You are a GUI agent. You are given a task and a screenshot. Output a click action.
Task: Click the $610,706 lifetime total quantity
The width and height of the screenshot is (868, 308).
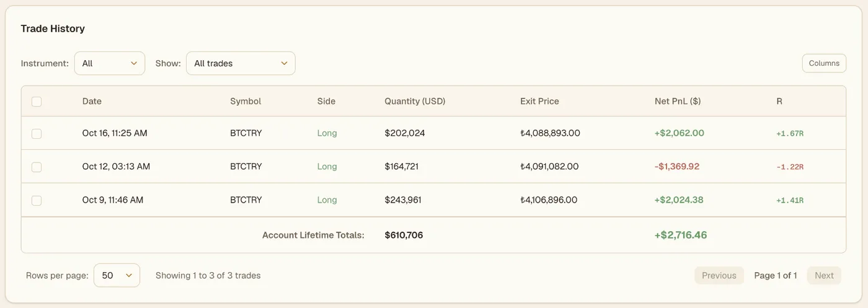pos(404,235)
